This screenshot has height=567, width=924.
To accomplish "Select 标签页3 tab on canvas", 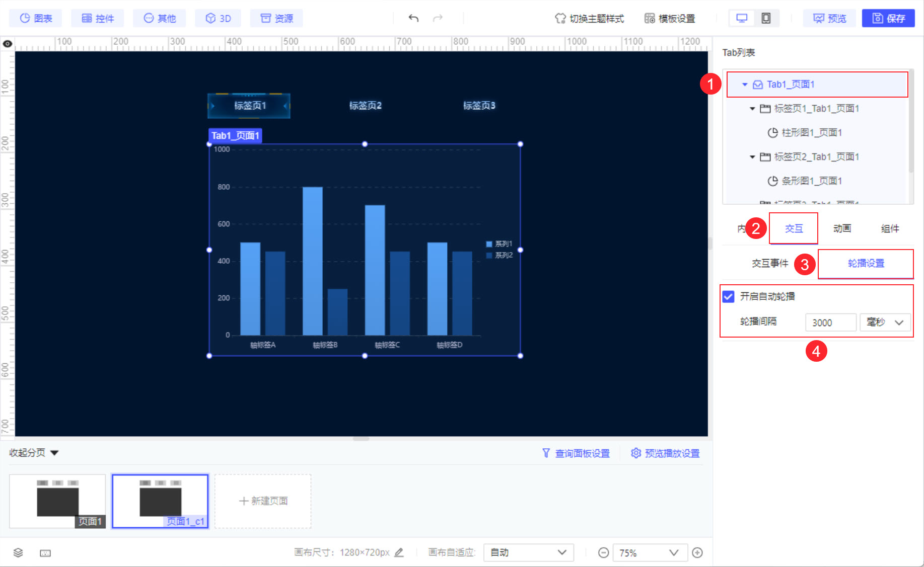I will click(479, 106).
